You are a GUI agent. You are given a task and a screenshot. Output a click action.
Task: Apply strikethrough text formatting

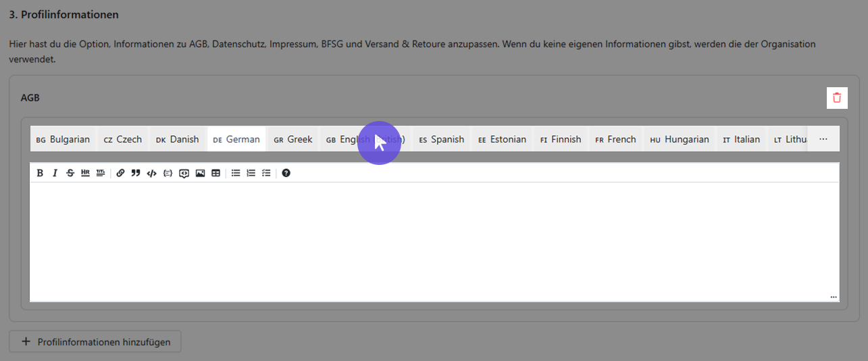(x=70, y=173)
